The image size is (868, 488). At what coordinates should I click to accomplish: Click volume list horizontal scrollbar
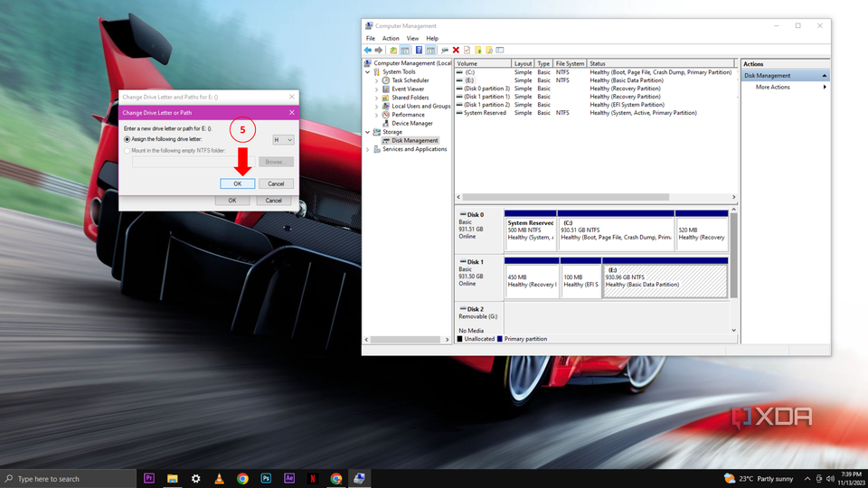pyautogui.click(x=566, y=197)
